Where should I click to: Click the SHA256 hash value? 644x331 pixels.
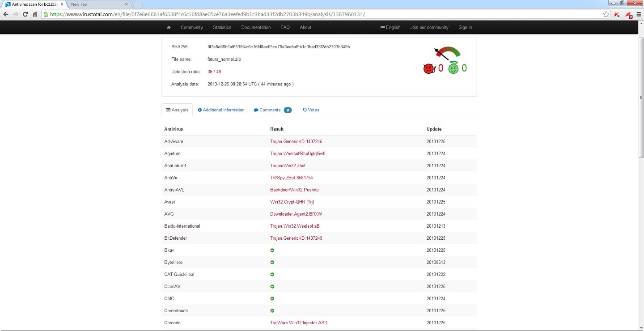(279, 47)
